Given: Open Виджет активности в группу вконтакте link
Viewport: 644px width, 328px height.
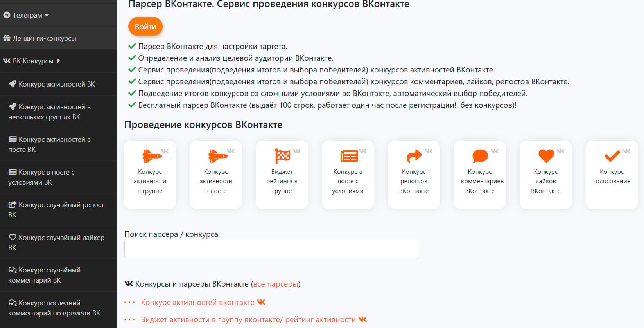Looking at the screenshot, I should pos(248,319).
